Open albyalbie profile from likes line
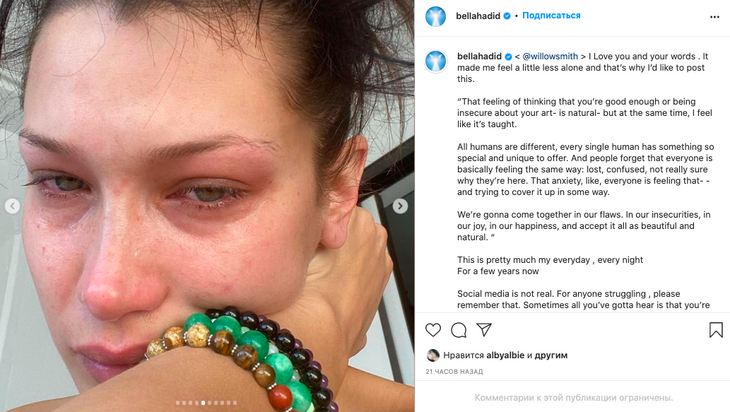730x412 pixels. pyautogui.click(x=505, y=355)
